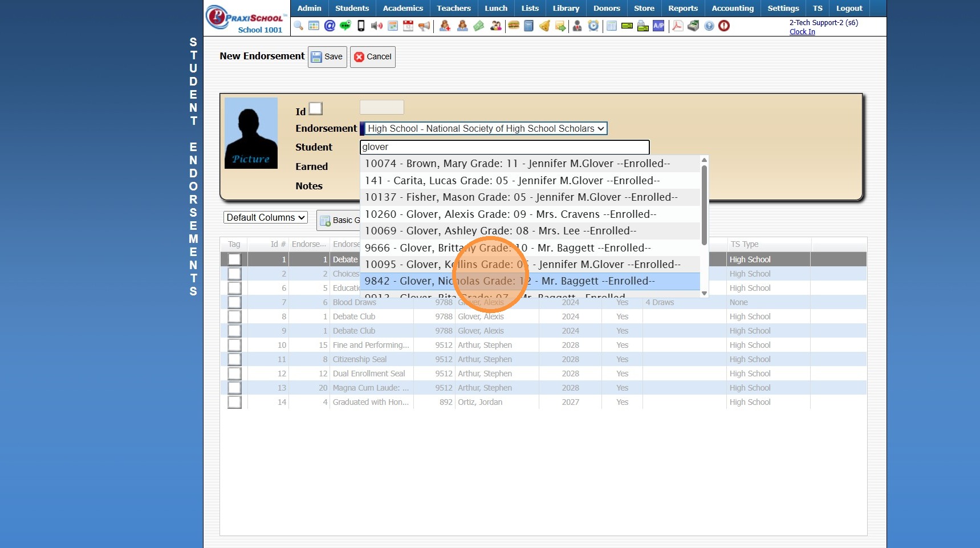Viewport: 980px width, 548px height.
Task: Click the PraxiSchool logo
Action: coord(247,18)
